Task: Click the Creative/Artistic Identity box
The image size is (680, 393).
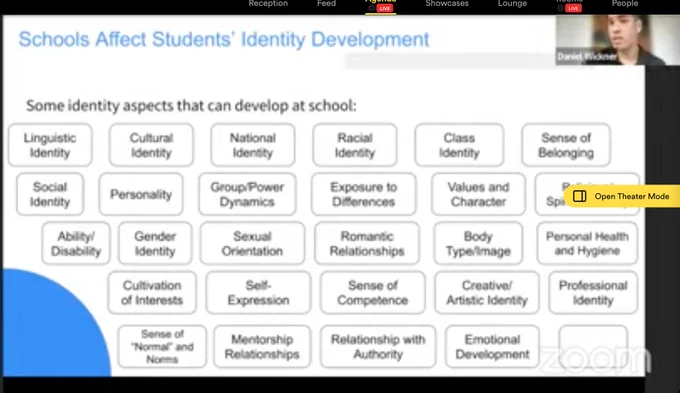Action: click(x=487, y=293)
